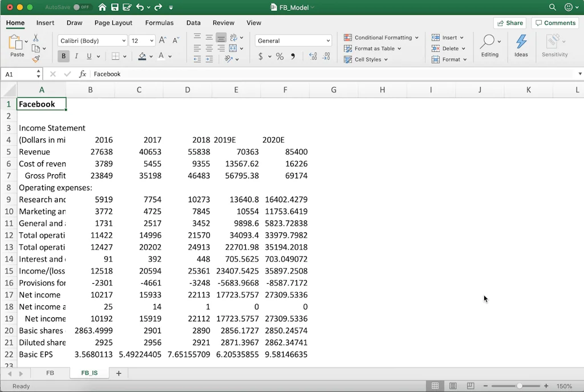Click the Share button

[509, 23]
